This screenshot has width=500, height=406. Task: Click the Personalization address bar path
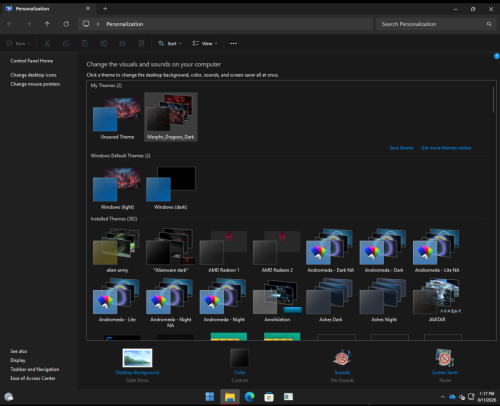click(x=125, y=24)
